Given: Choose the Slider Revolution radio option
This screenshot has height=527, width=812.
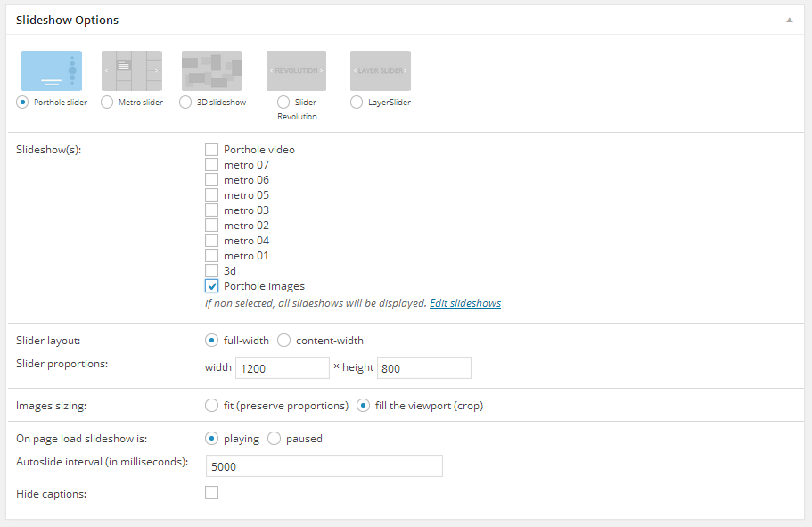Looking at the screenshot, I should pyautogui.click(x=283, y=103).
